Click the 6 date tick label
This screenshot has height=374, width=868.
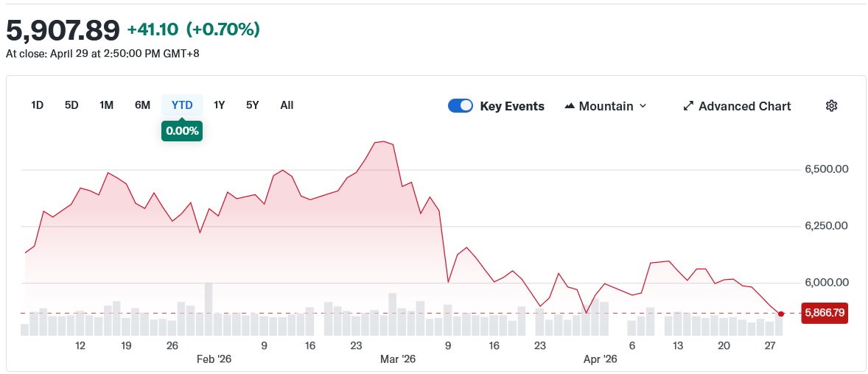[631, 346]
